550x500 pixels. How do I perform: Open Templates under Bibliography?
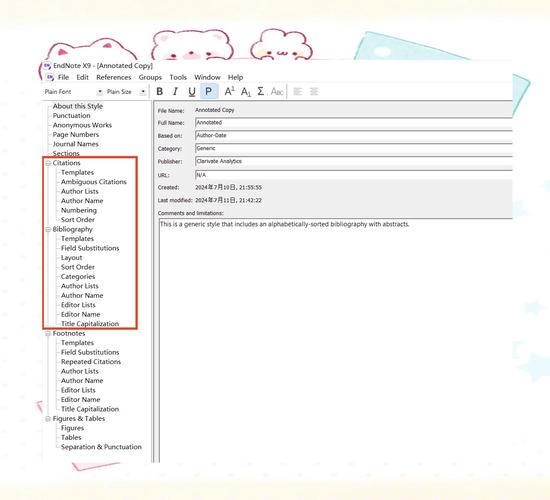click(x=78, y=239)
